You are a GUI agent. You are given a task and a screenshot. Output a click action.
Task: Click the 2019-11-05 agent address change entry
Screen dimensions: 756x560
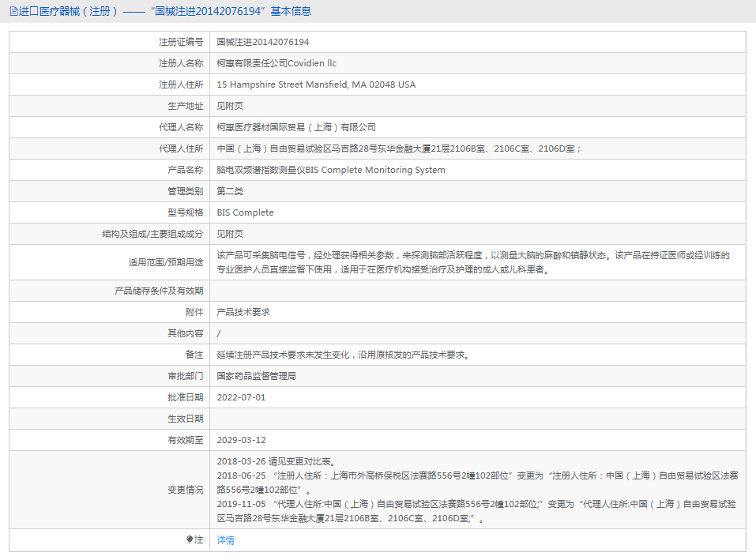474,511
